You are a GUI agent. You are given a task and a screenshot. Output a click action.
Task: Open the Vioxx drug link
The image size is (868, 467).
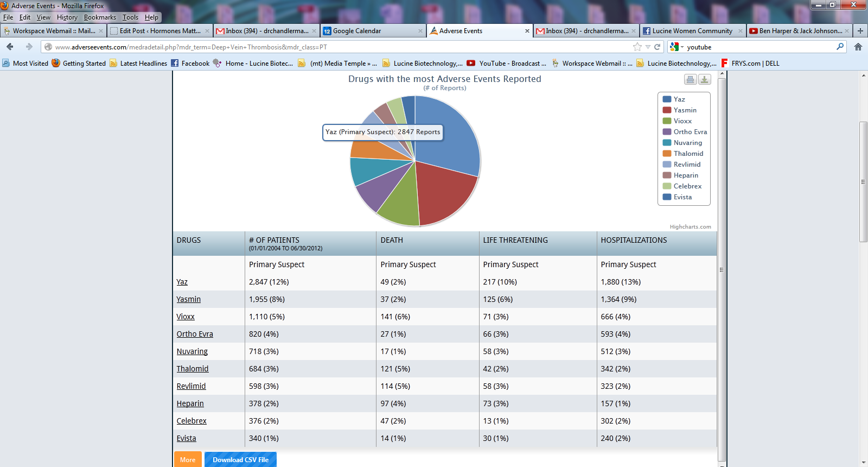[185, 317]
